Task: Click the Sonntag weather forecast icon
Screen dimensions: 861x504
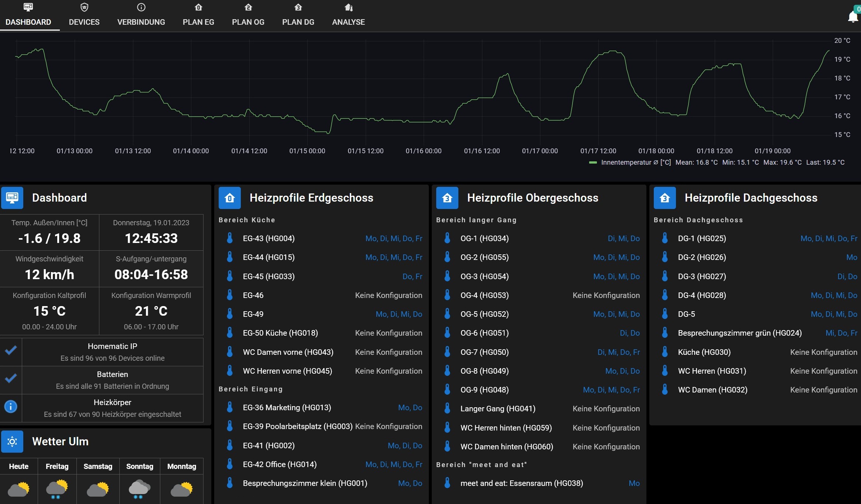Action: (x=139, y=489)
